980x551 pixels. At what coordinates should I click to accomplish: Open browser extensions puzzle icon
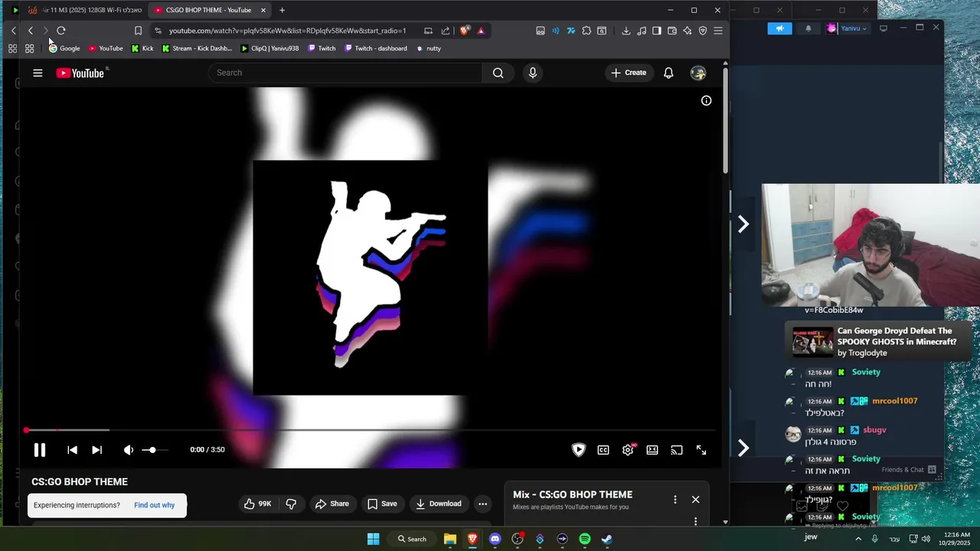click(x=586, y=31)
